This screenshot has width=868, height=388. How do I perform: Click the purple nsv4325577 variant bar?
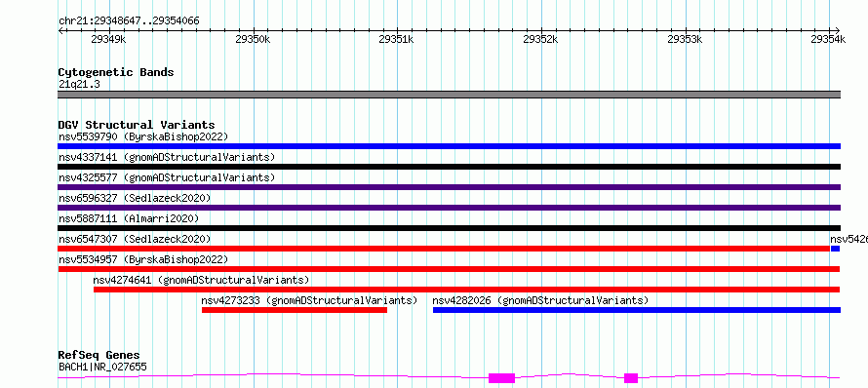449,187
